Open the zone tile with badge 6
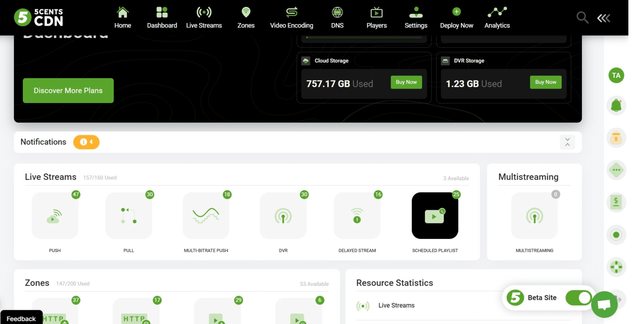The width and height of the screenshot is (644, 324). [x=299, y=311]
